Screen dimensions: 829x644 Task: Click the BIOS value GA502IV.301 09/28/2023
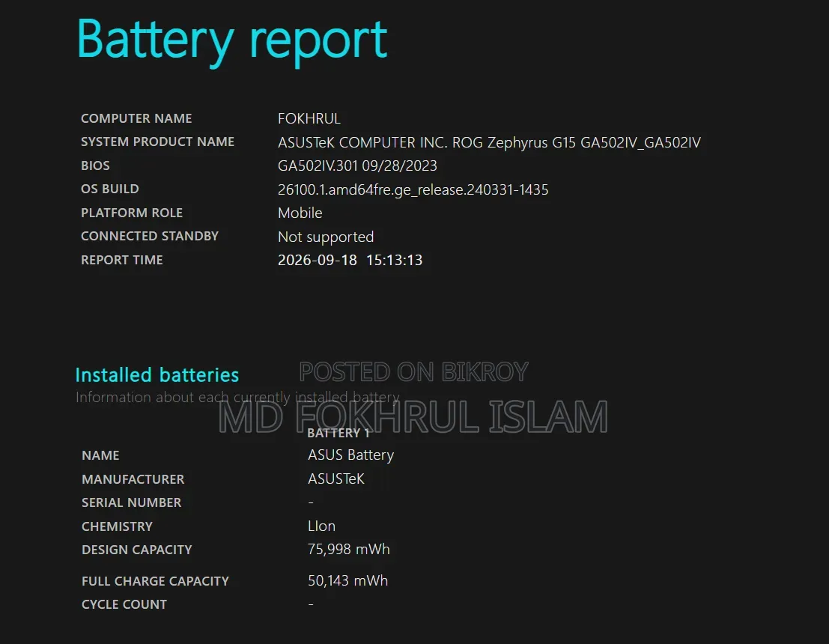(x=357, y=166)
